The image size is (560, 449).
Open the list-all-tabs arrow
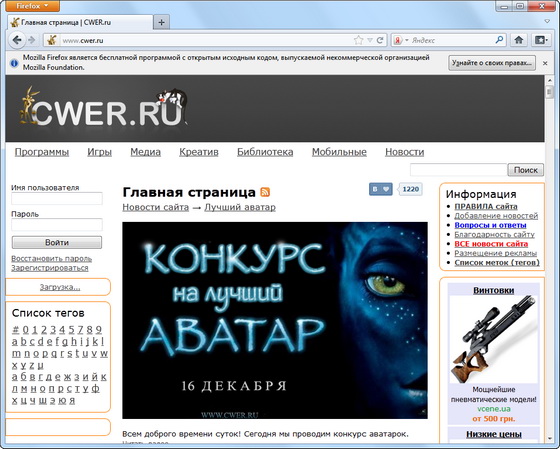click(x=547, y=21)
